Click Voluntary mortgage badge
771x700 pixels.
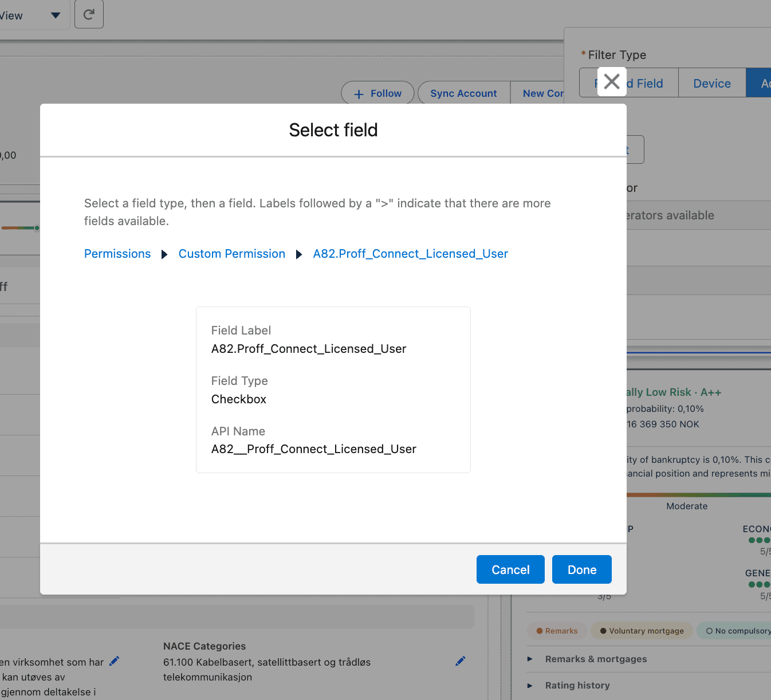point(642,631)
